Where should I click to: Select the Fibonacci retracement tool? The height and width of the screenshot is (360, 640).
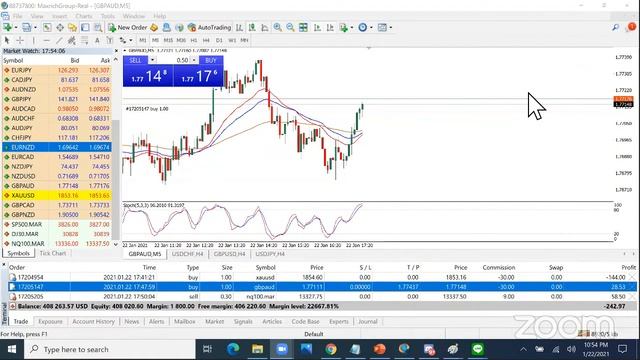(84, 40)
